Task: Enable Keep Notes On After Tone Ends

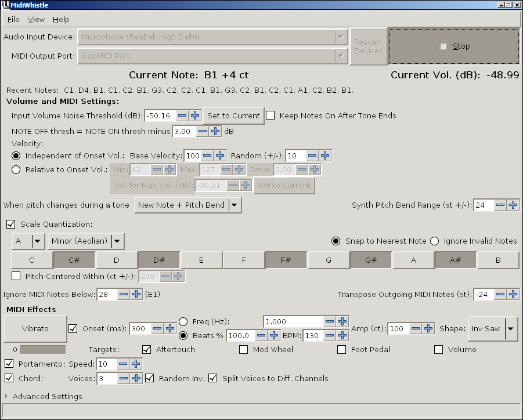Action: (270, 115)
